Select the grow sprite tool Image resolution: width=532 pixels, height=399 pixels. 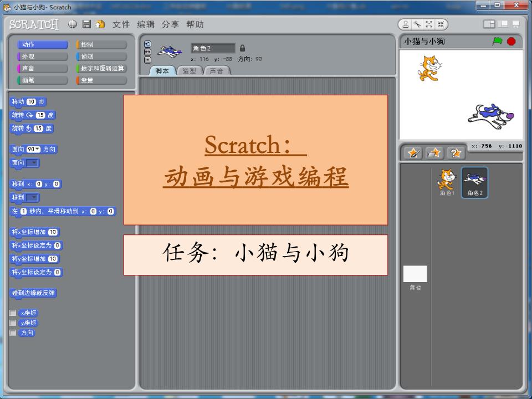pos(429,24)
